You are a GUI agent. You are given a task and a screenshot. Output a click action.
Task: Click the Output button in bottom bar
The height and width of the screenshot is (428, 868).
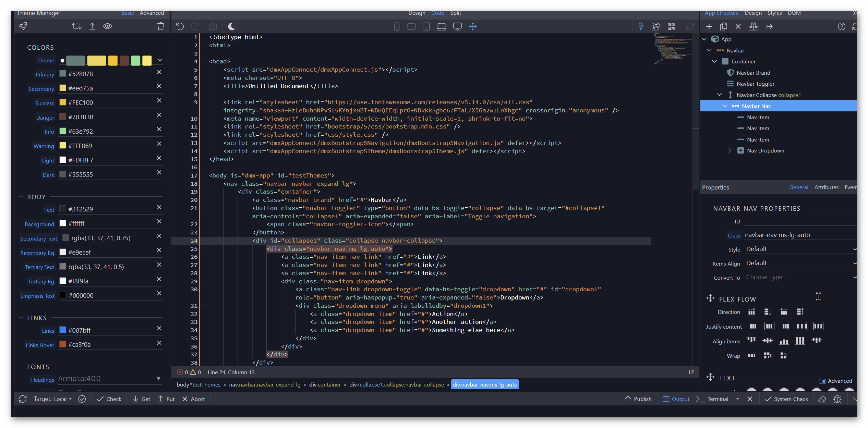tap(676, 399)
